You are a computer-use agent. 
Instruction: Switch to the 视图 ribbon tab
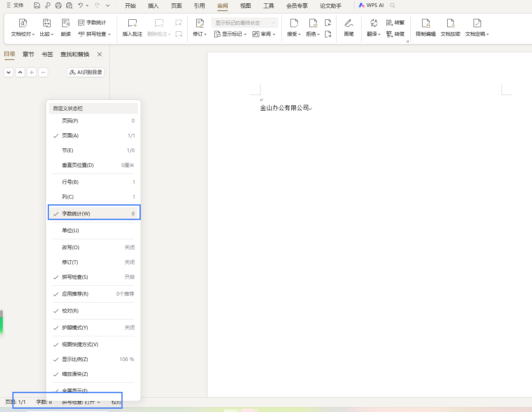(x=246, y=6)
